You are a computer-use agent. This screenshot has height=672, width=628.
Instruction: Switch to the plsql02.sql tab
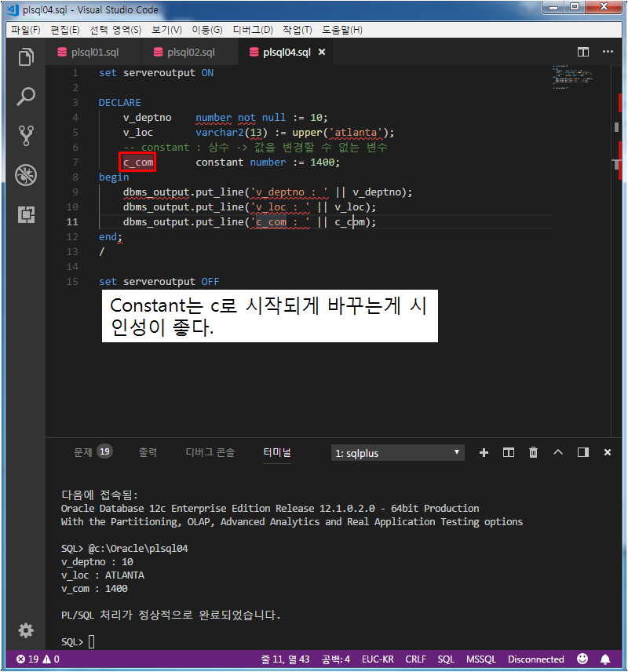click(x=190, y=53)
